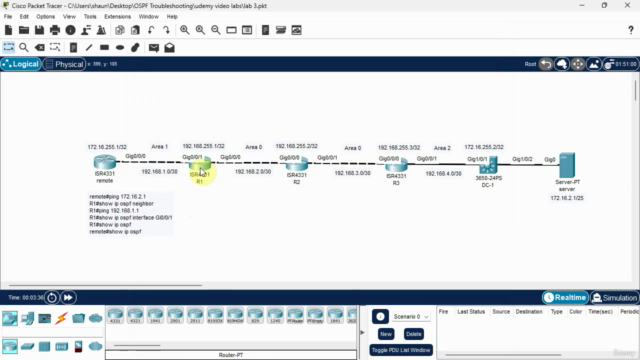Save the lab with the floppy disk icon
Image resolution: width=640 pixels, height=360 pixels.
click(39, 30)
